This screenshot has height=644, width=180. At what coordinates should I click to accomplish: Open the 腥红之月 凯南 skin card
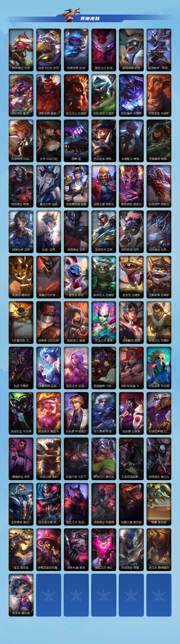[104, 50]
